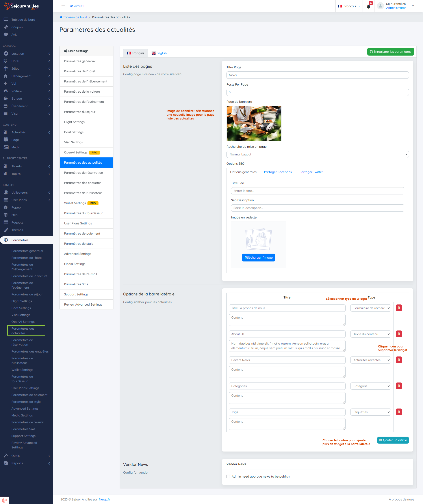Click the Vol airplane icon in sidebar
Viewport: 423px width, 504px height.
coord(6,84)
